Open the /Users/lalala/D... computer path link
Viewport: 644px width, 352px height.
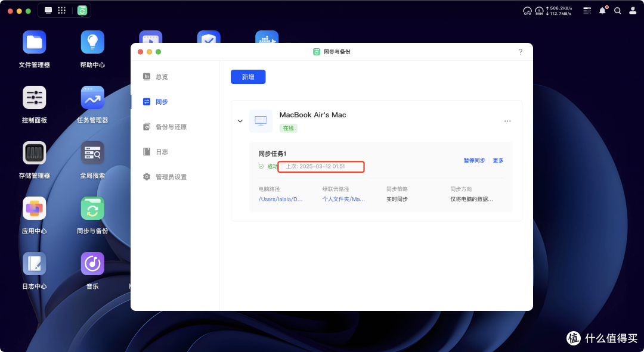[280, 199]
